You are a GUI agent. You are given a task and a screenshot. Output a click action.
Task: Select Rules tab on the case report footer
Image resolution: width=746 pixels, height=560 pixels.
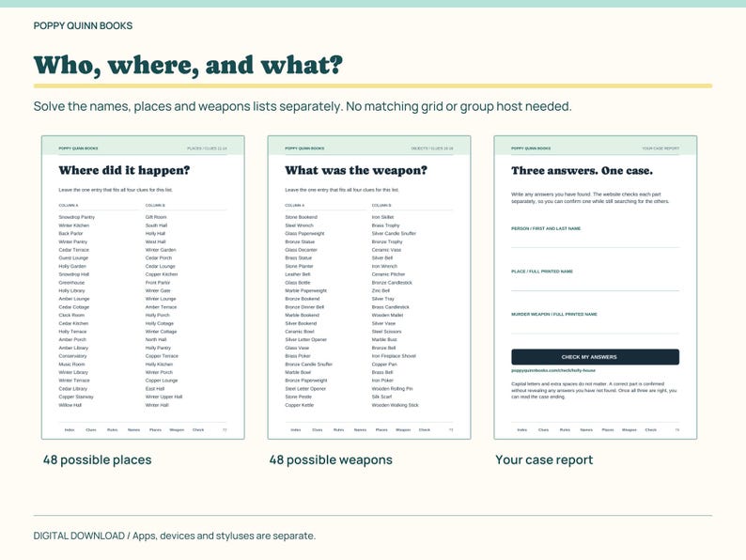click(x=565, y=429)
